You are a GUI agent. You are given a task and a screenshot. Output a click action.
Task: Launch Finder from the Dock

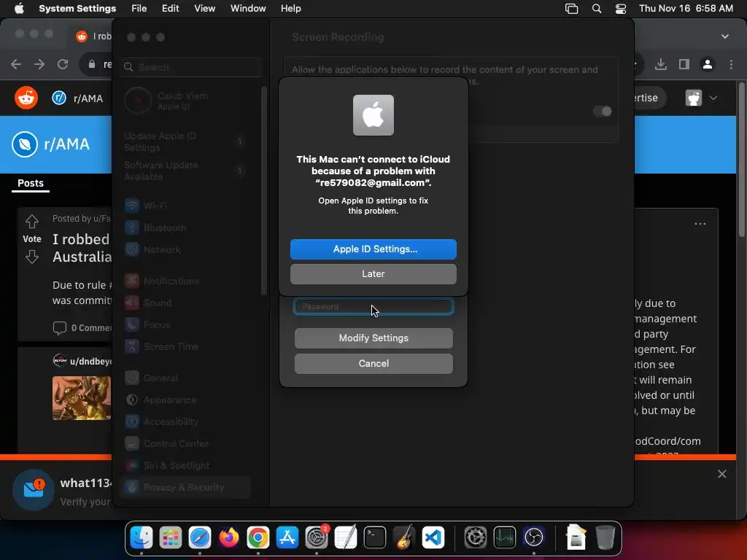(142, 537)
